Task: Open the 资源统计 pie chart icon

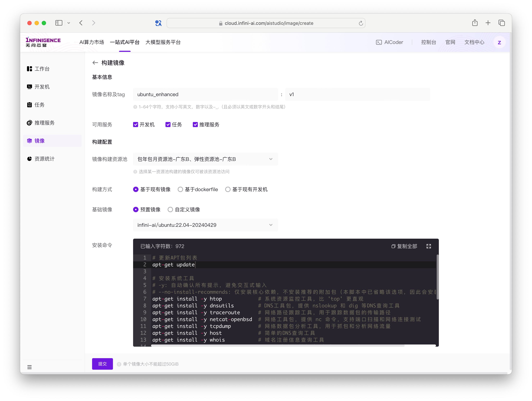Action: coord(29,159)
